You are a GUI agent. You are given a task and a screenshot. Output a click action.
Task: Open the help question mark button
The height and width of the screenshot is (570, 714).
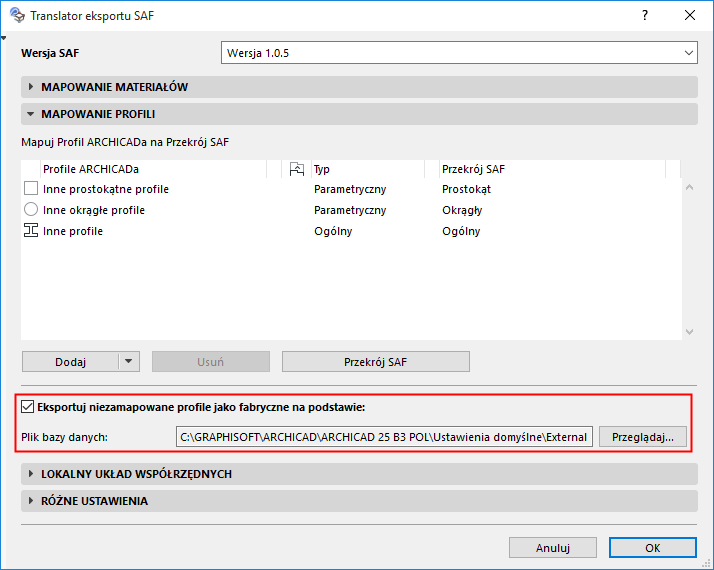click(x=645, y=15)
